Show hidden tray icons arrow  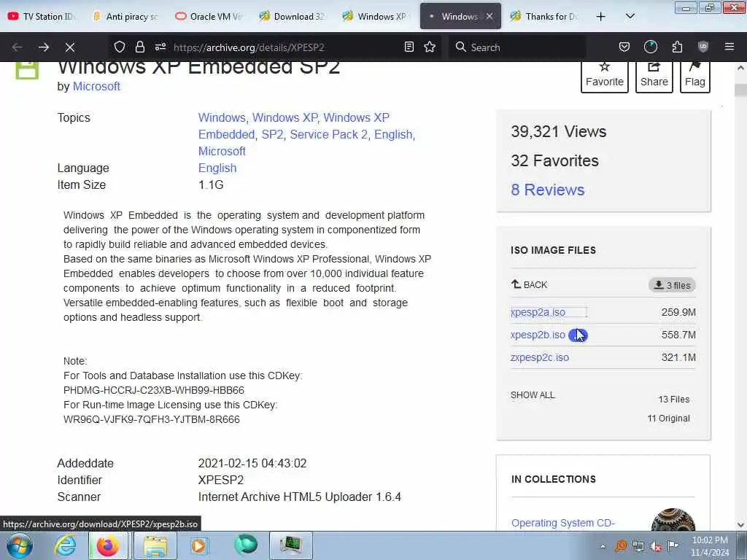[603, 546]
